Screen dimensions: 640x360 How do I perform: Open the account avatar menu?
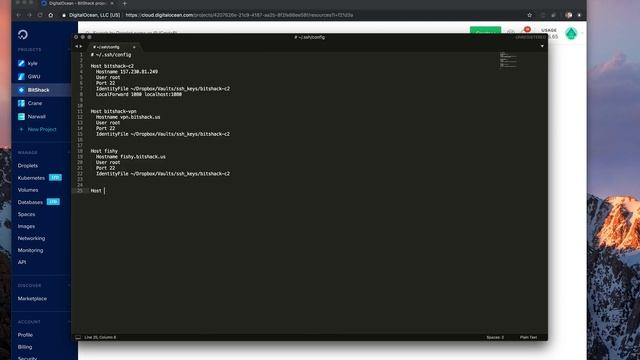click(x=571, y=33)
